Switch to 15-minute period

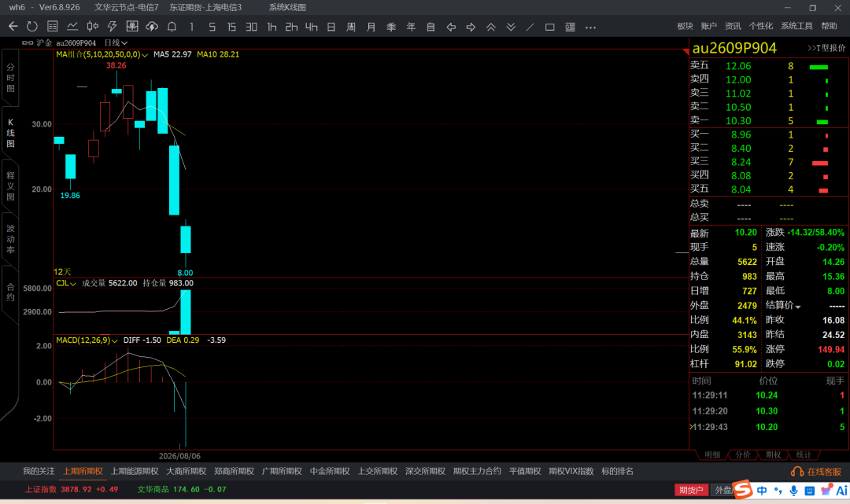231,27
